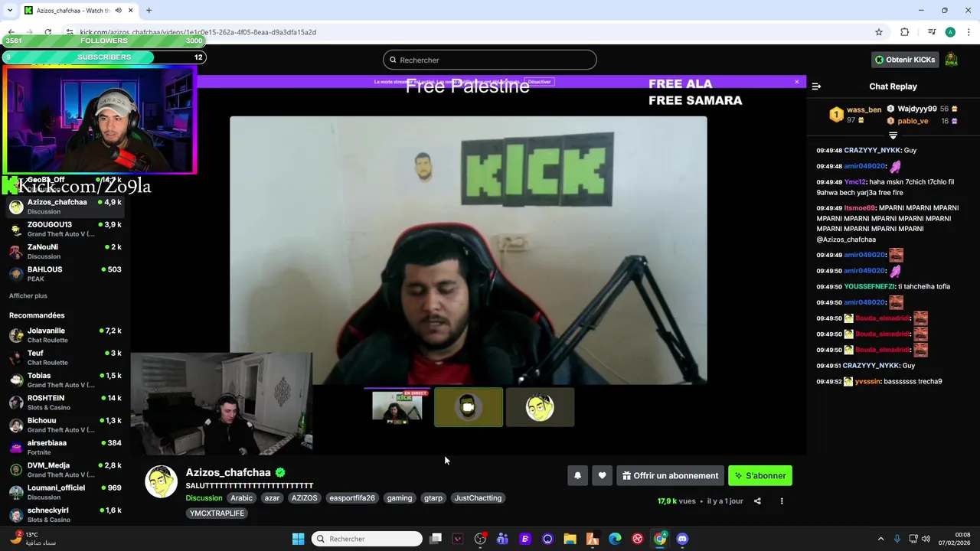
Task: Open ZGOUGOU13 channel from the sidebar
Action: click(65, 229)
